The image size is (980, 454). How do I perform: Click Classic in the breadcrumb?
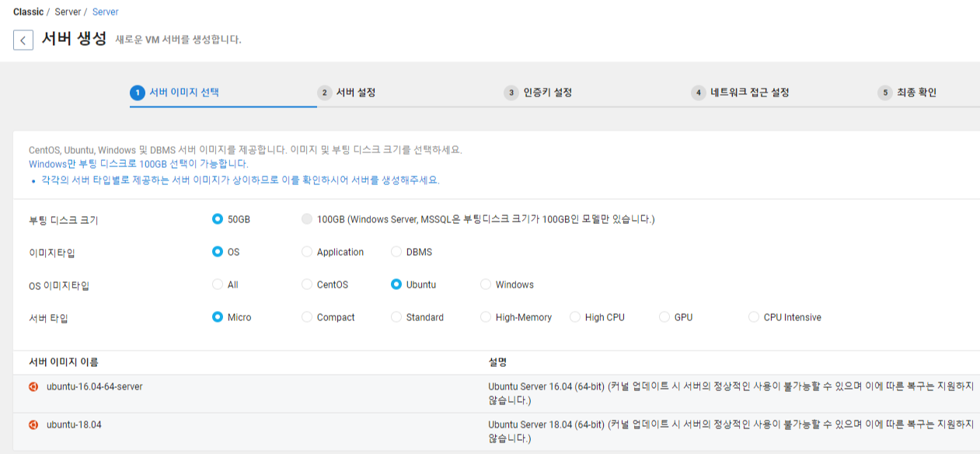point(29,12)
